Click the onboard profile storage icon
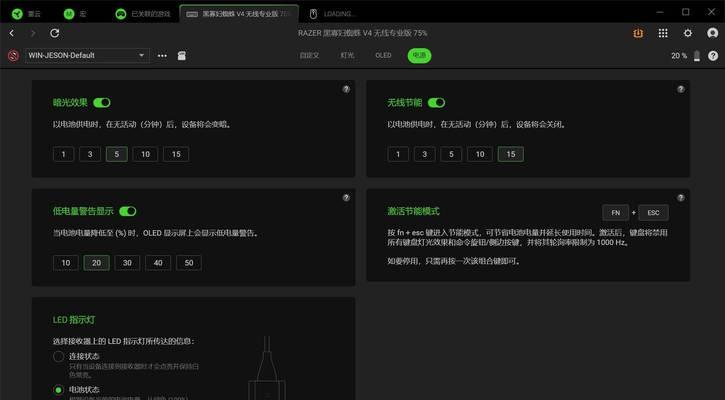The height and width of the screenshot is (400, 725). pos(182,56)
